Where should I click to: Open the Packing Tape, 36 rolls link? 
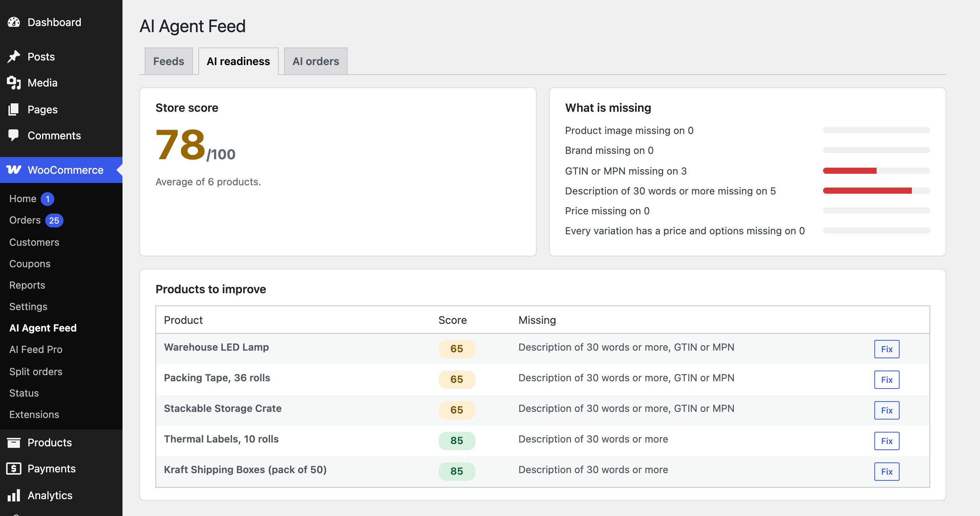(x=217, y=378)
